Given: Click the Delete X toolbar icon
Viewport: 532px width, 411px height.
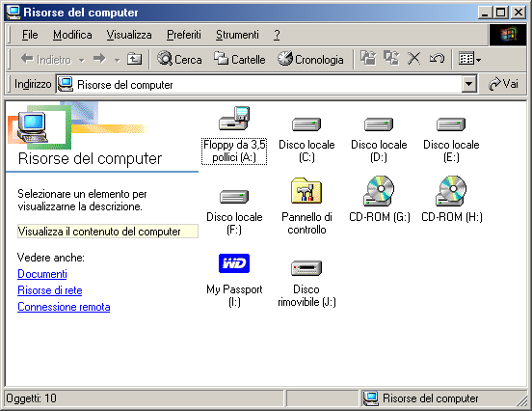Looking at the screenshot, I should tap(413, 59).
